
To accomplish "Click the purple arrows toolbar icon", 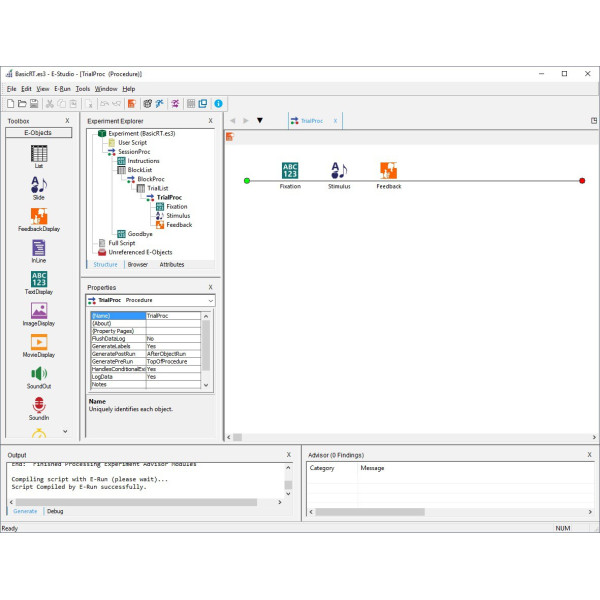I will pos(175,103).
